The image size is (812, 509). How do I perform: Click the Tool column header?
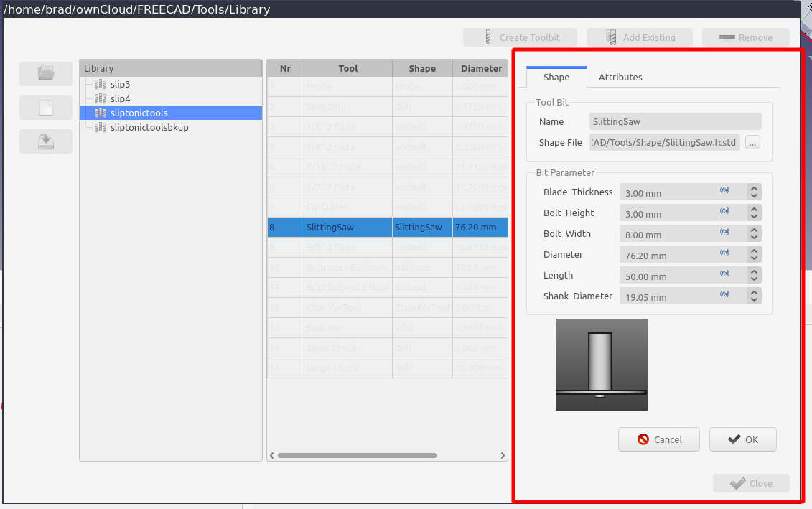pos(348,68)
